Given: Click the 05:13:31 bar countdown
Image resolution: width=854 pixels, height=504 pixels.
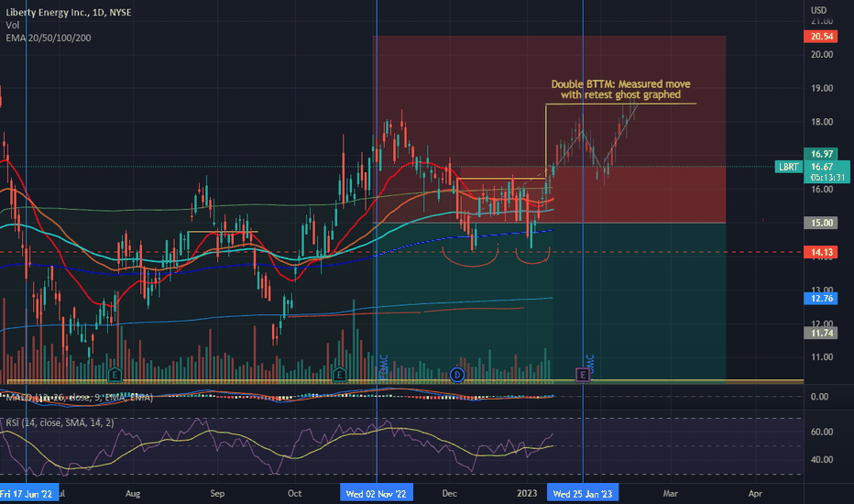Looking at the screenshot, I should (827, 178).
